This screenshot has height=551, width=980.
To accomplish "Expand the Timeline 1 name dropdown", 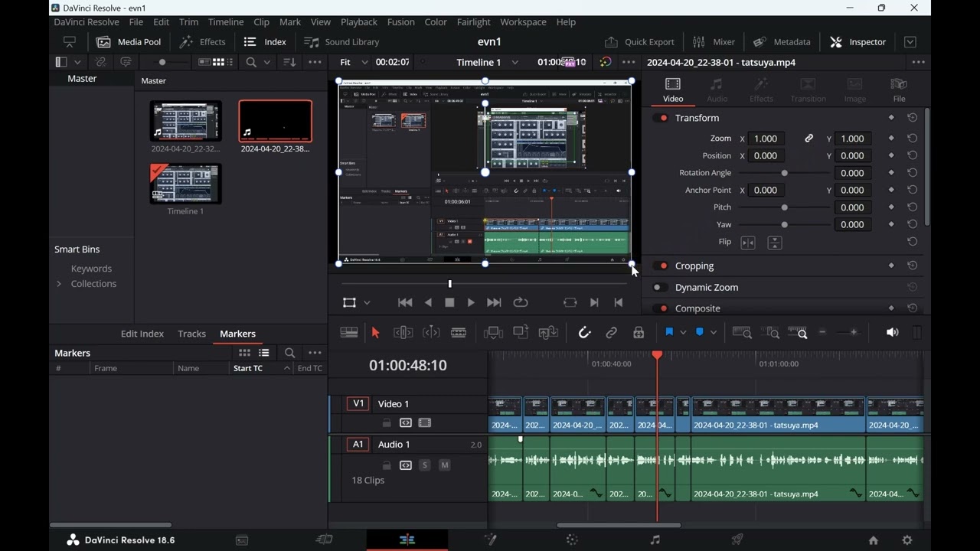I will 515,63.
